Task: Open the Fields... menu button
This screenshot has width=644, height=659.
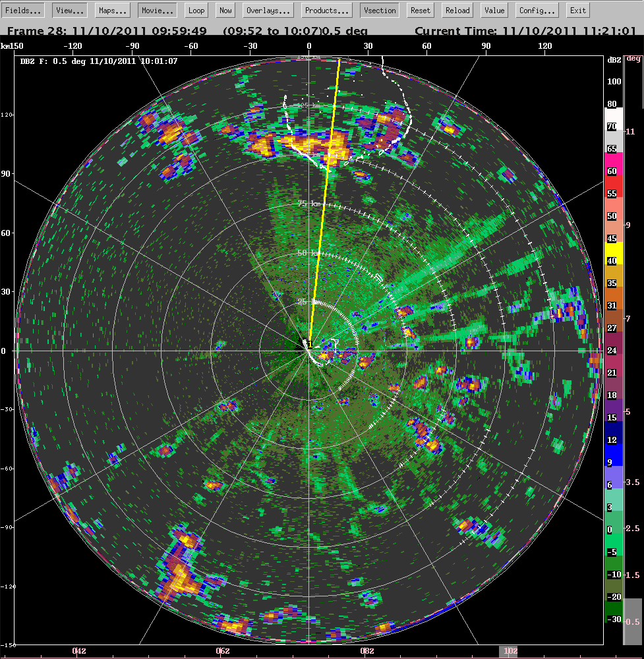Action: tap(22, 10)
